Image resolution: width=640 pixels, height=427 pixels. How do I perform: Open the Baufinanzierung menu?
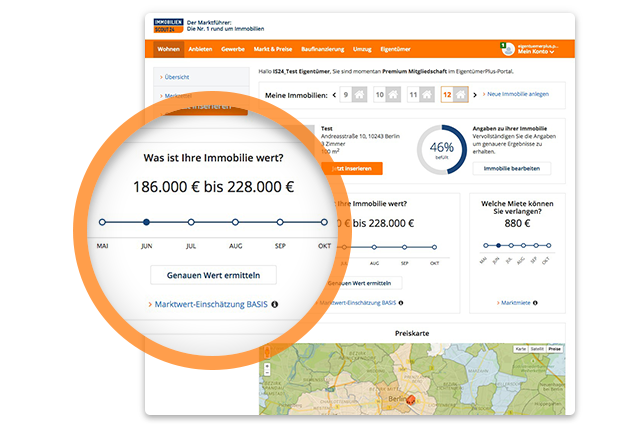[x=322, y=48]
